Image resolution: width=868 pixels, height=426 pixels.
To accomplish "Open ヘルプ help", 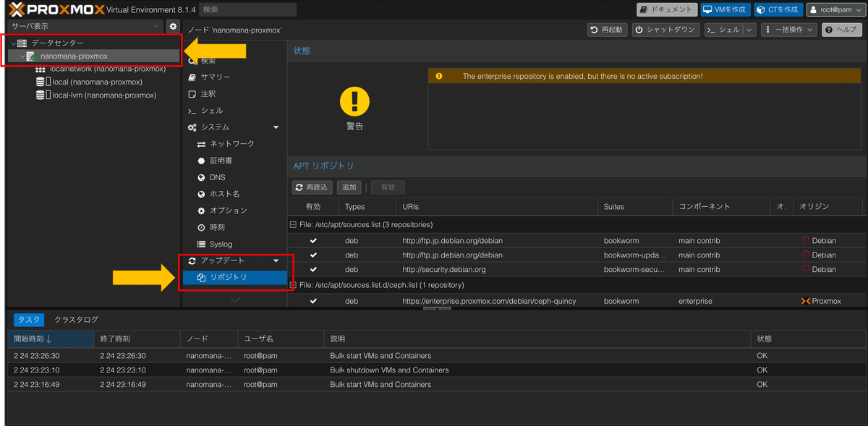I will (841, 30).
